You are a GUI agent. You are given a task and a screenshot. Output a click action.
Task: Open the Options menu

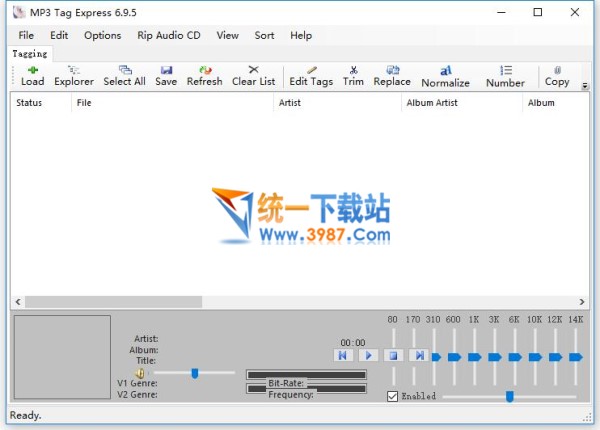[103, 36]
